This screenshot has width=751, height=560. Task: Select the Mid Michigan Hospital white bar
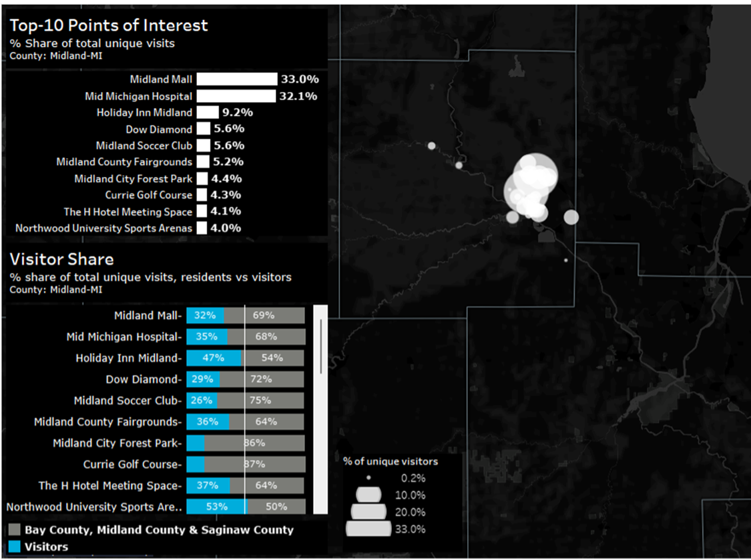236,96
